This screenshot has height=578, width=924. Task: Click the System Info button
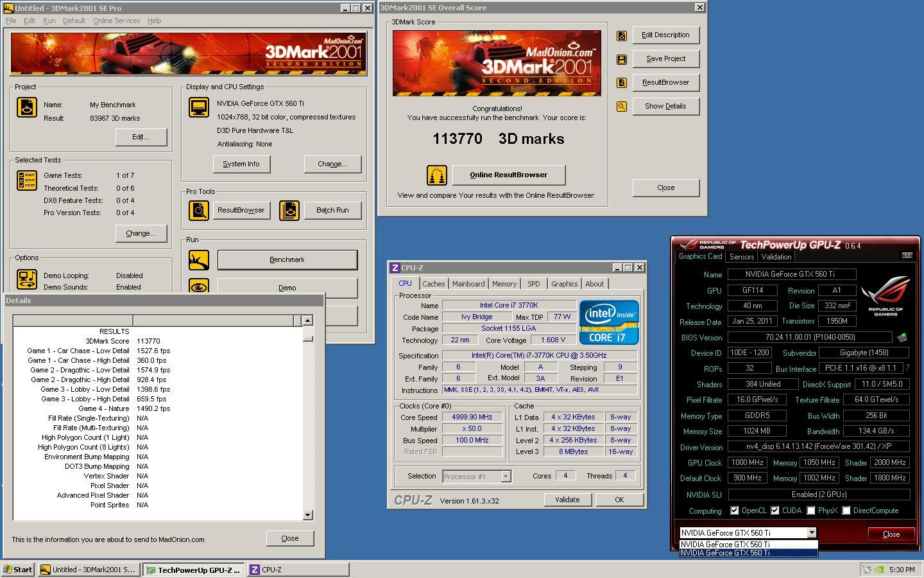(x=241, y=164)
